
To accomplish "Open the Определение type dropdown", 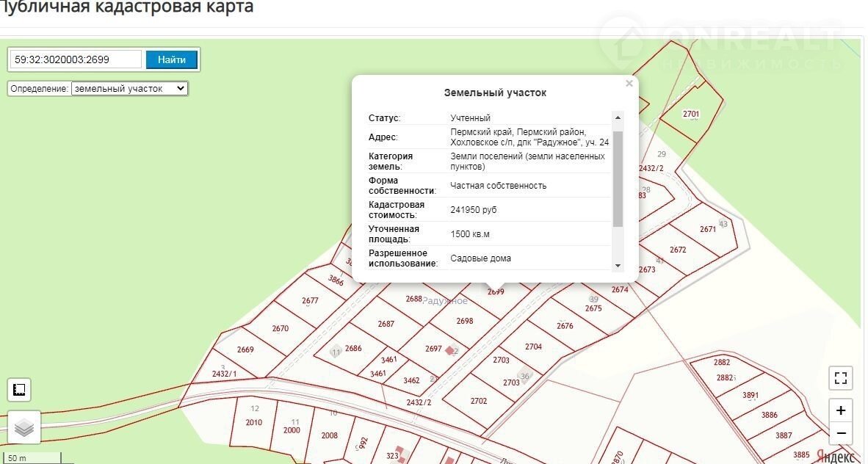I will 129,88.
